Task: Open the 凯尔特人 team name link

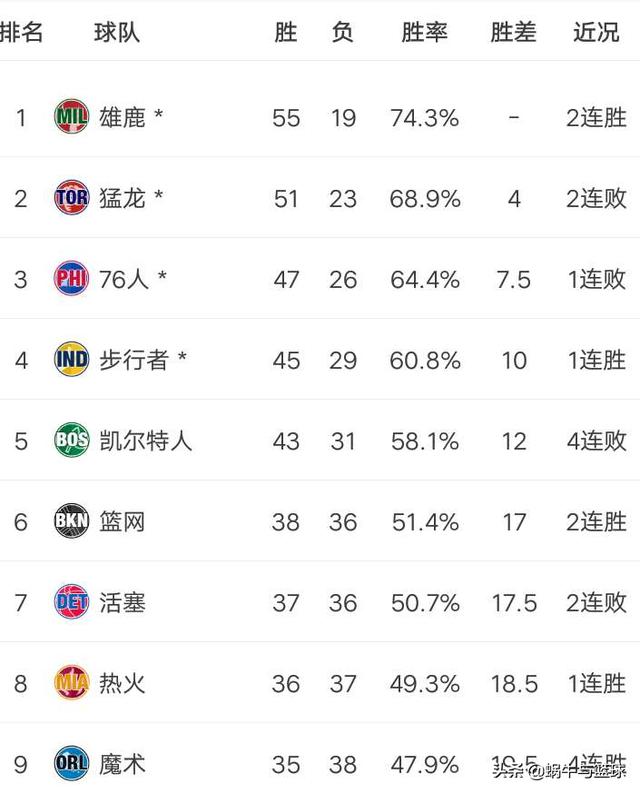Action: click(146, 441)
